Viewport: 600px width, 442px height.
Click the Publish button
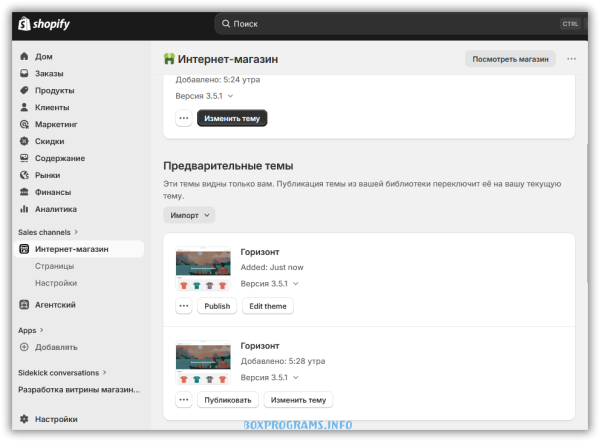point(217,306)
